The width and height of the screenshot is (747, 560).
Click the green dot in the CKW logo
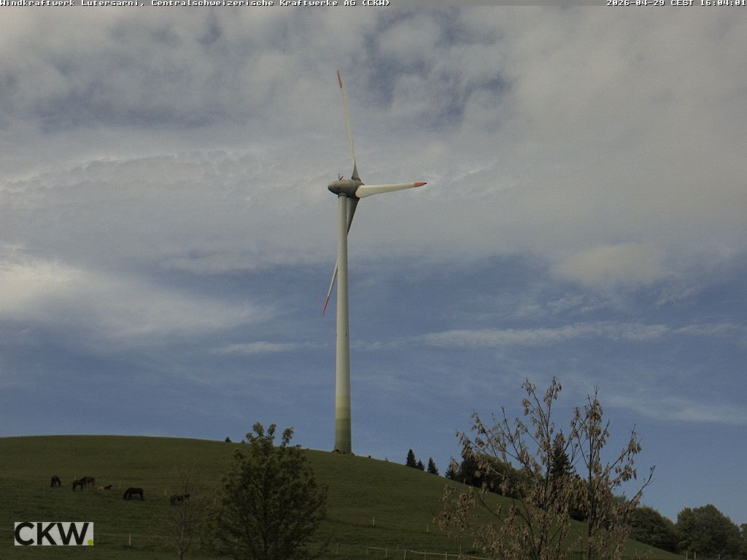(90, 542)
